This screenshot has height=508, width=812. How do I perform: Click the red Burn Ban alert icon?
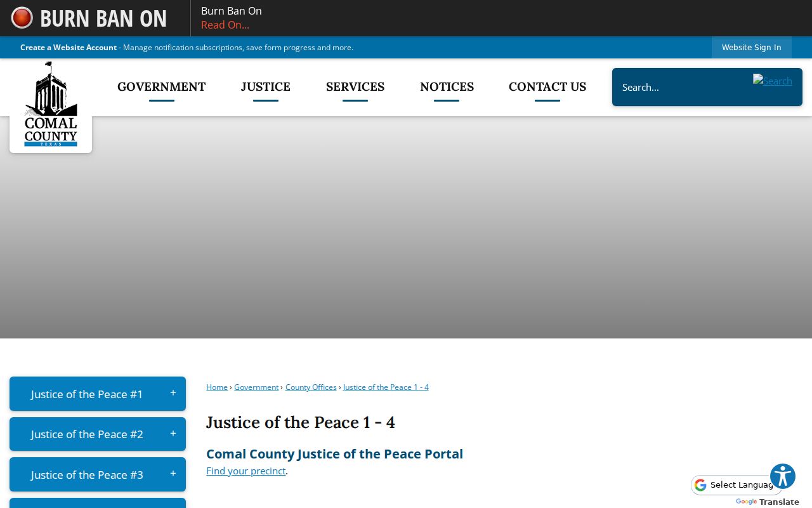[x=22, y=18]
